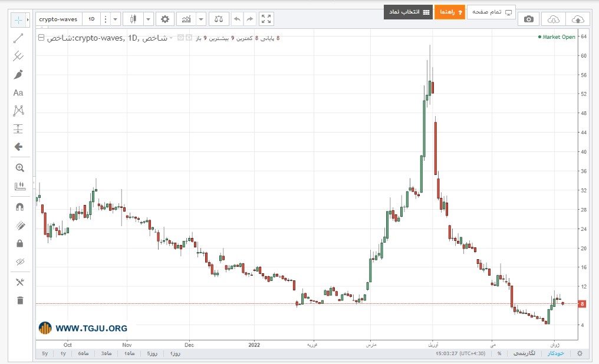Select the crosshair cursor tool
599x364 pixels.
[18, 20]
